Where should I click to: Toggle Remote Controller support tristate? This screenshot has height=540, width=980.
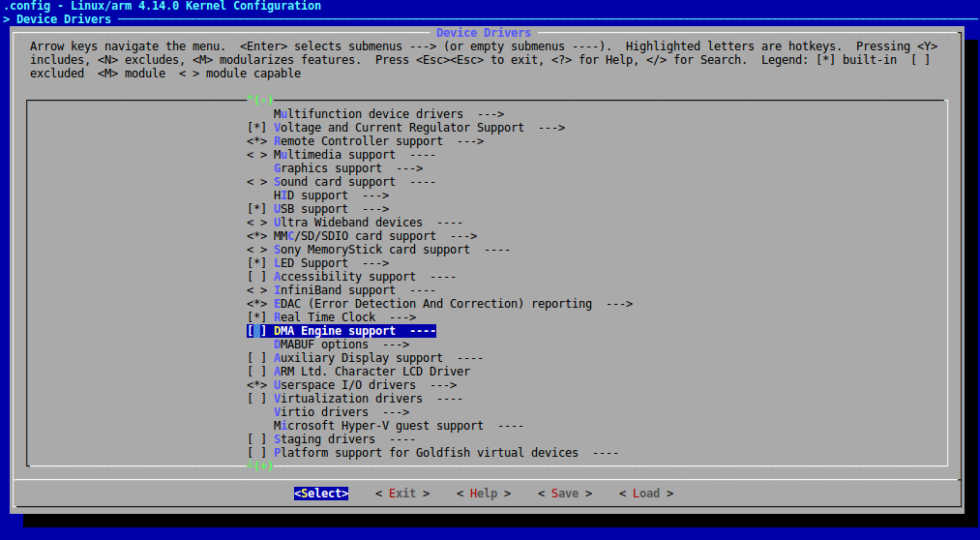point(257,141)
